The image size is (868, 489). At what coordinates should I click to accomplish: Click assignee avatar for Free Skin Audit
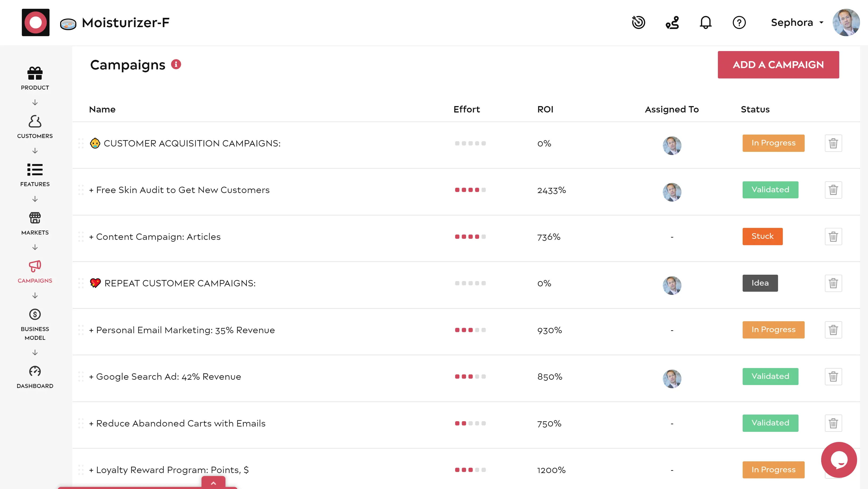[672, 192]
